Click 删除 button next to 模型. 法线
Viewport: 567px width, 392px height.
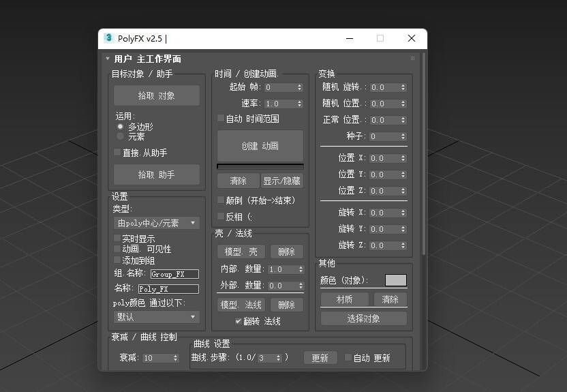[x=286, y=305]
